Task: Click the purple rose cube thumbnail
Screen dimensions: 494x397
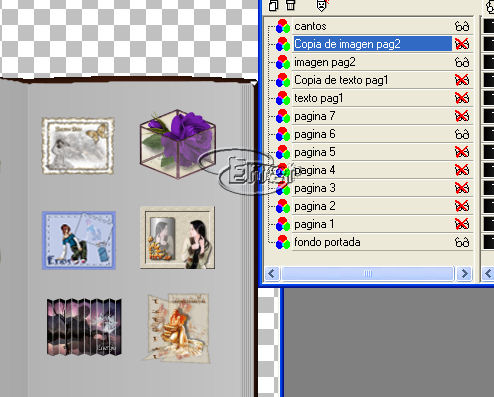Action: (x=178, y=144)
